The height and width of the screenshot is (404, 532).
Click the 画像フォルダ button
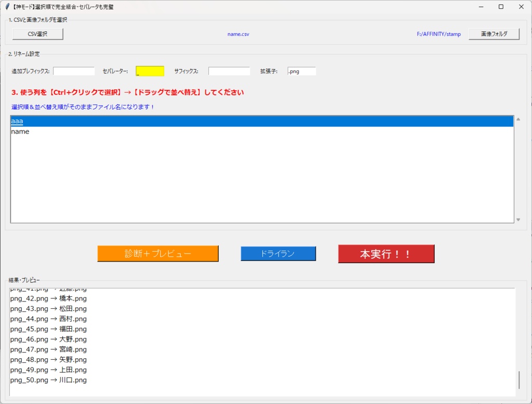[494, 33]
